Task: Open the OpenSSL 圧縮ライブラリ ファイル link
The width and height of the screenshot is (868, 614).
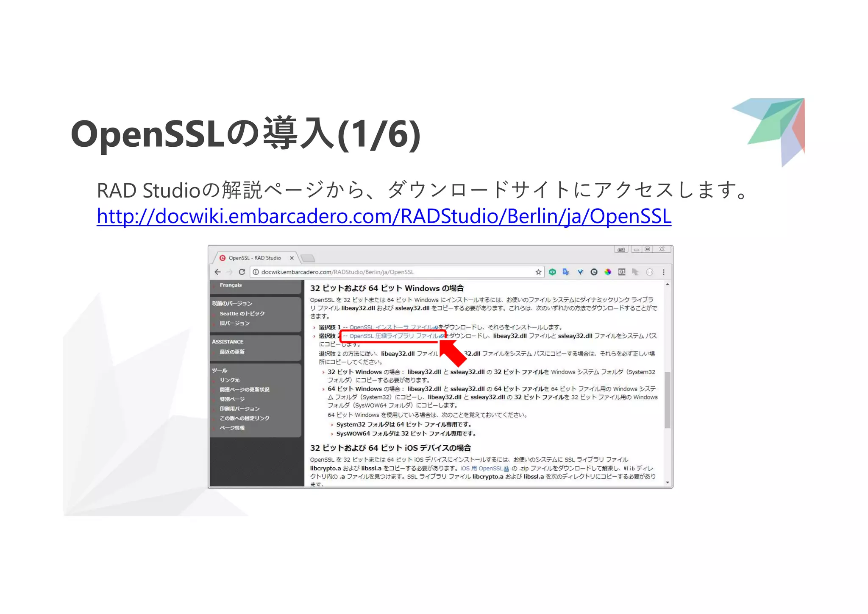Action: coord(396,336)
